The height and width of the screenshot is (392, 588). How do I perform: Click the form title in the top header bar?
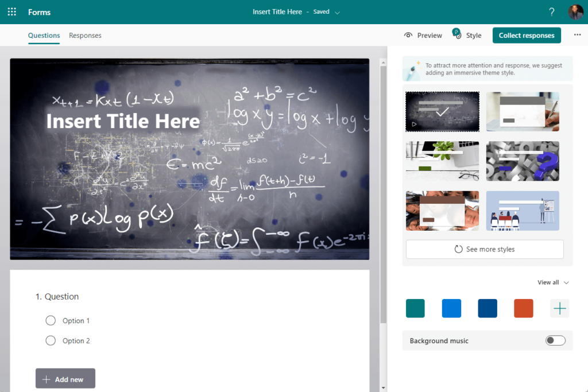[277, 12]
